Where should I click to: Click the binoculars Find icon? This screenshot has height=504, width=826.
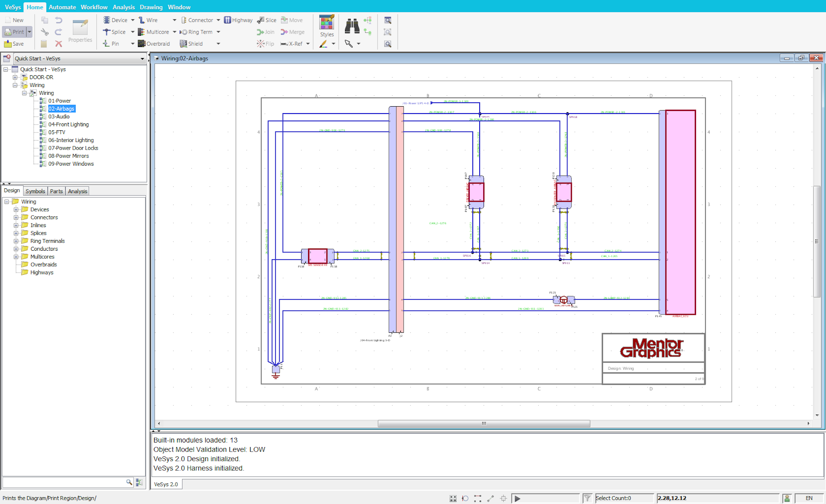tap(352, 26)
